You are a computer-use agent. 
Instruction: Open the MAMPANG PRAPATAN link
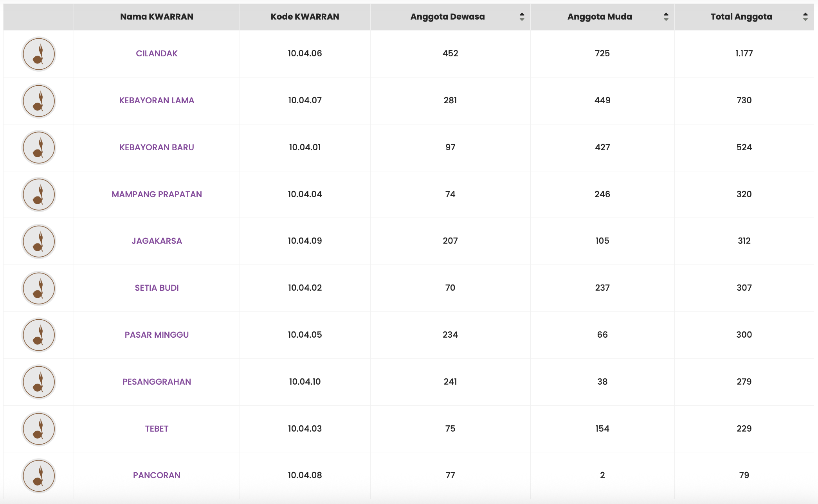[157, 194]
